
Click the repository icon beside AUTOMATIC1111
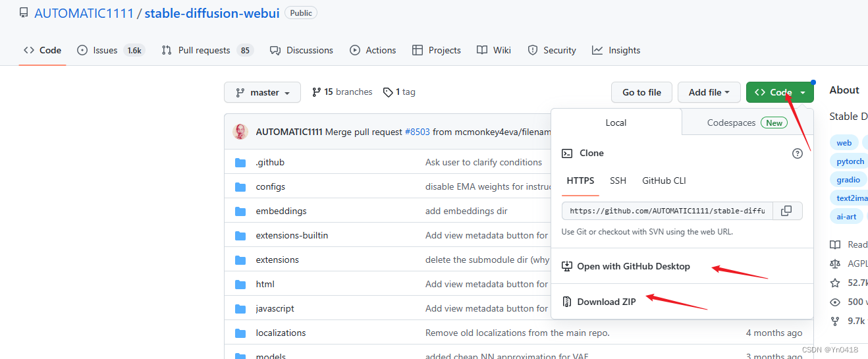pos(24,13)
